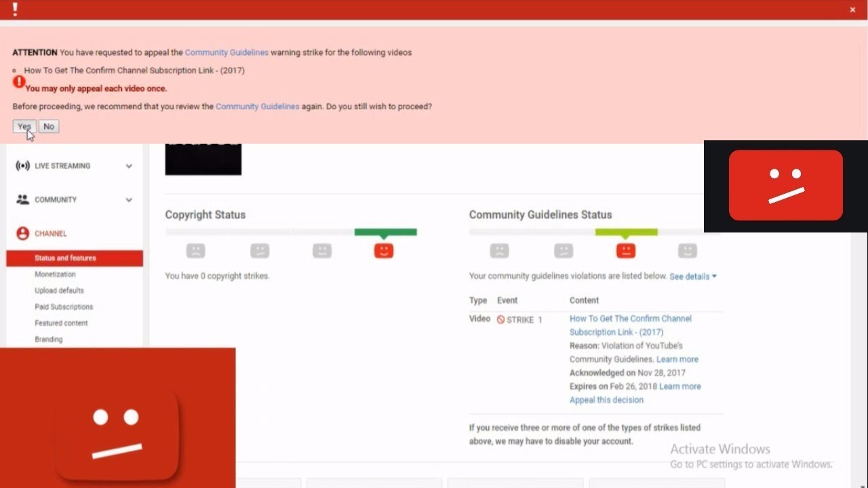Click the second gray face under Copyright Status
The image size is (868, 488).
[260, 251]
